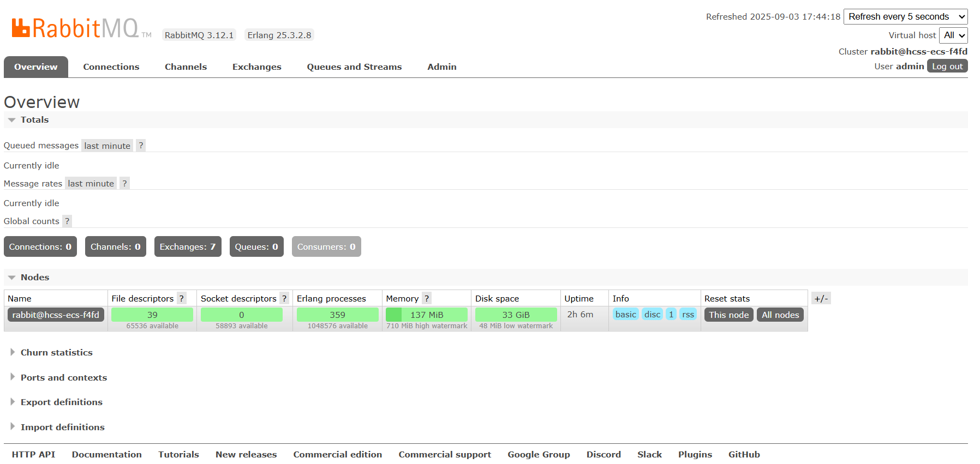Open help for Global counts

(67, 221)
